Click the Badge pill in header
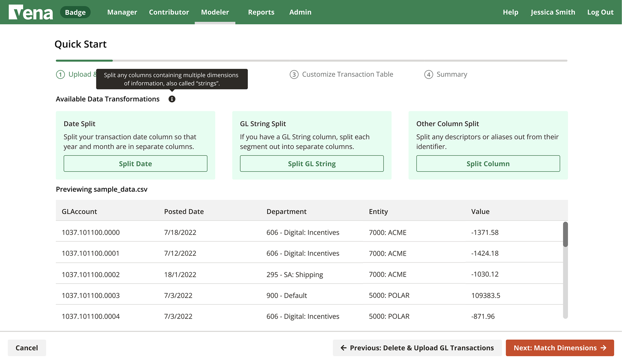622x364 pixels. [75, 12]
